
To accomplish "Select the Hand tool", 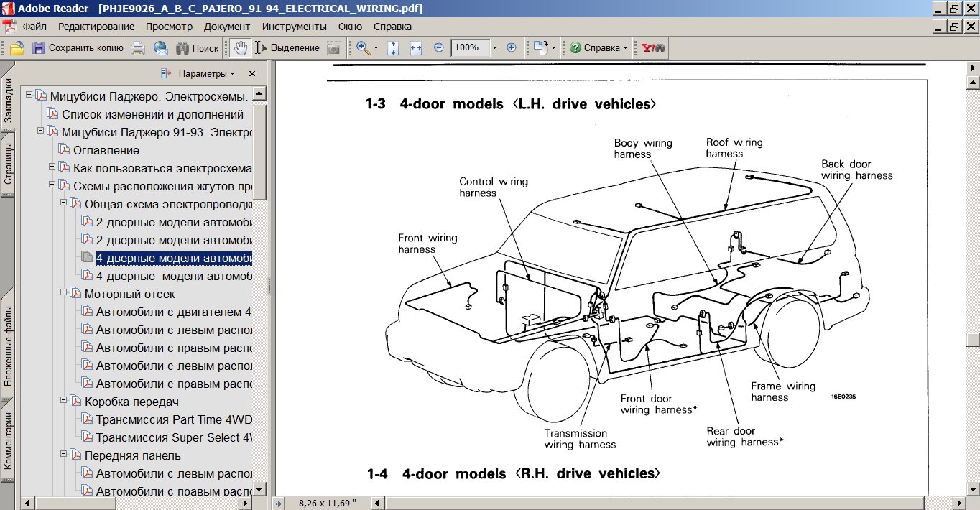I will tap(241, 48).
